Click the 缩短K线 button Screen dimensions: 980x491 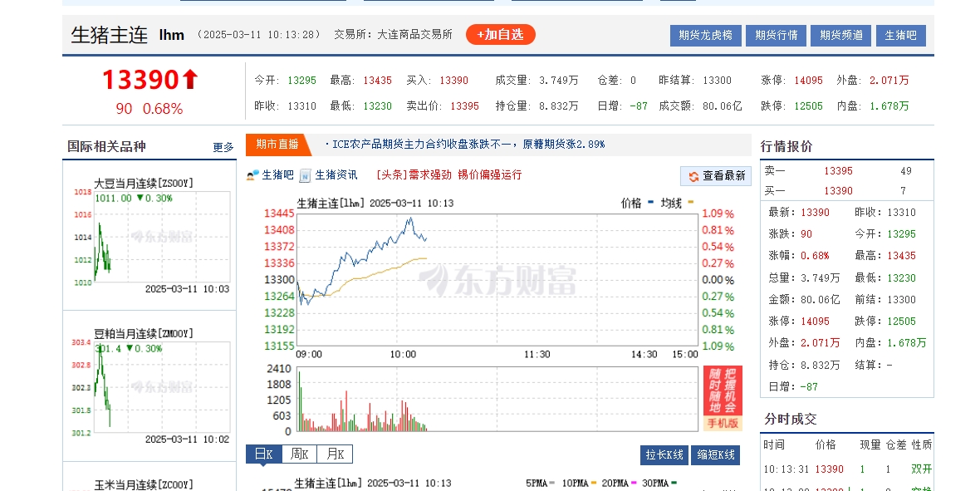click(716, 454)
